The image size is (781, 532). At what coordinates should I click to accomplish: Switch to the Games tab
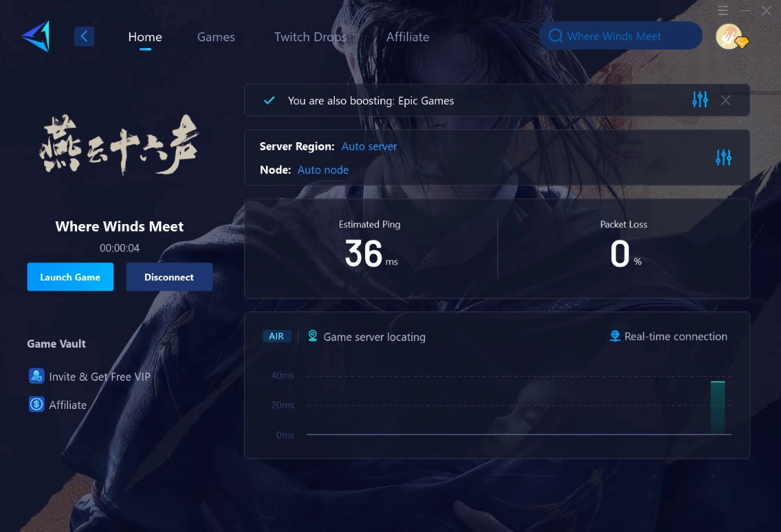(x=216, y=37)
